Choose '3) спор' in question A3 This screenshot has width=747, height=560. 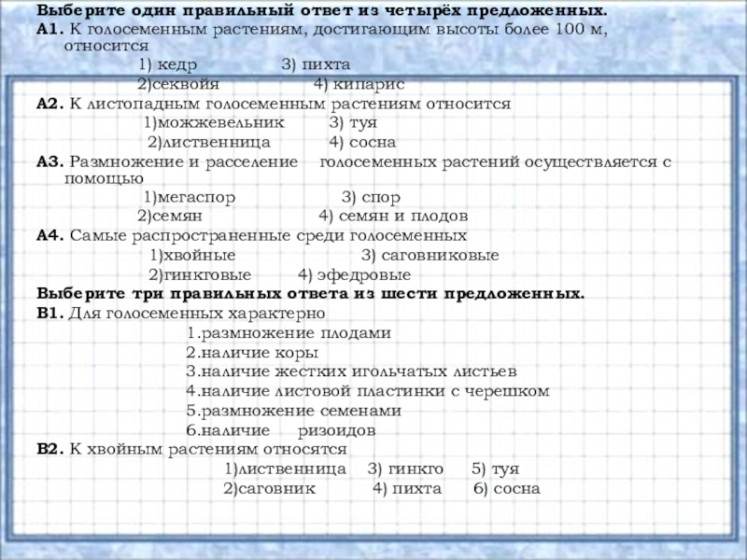click(371, 197)
